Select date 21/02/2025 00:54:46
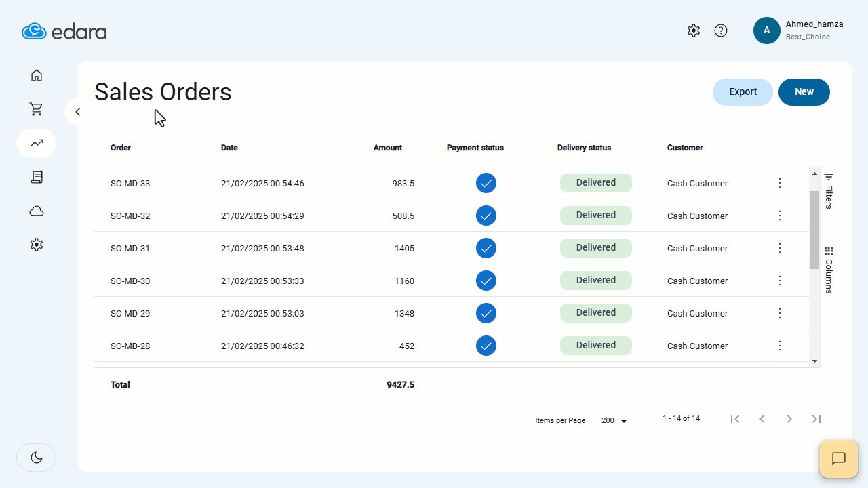 click(x=262, y=184)
